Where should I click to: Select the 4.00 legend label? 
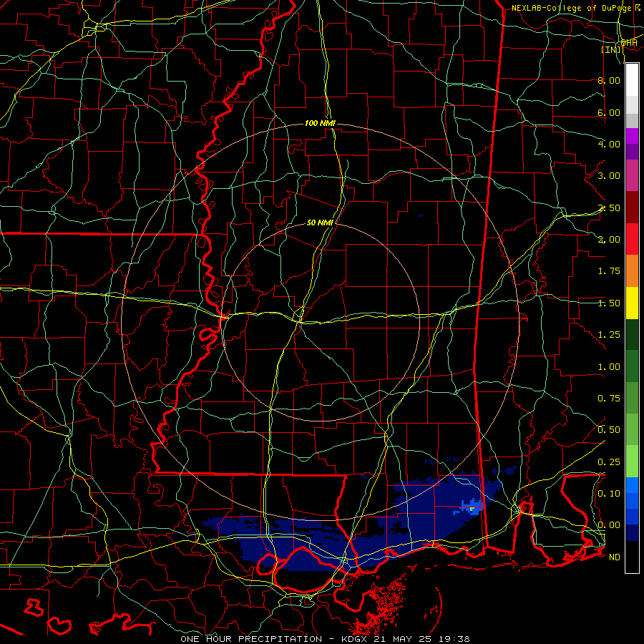(x=609, y=144)
